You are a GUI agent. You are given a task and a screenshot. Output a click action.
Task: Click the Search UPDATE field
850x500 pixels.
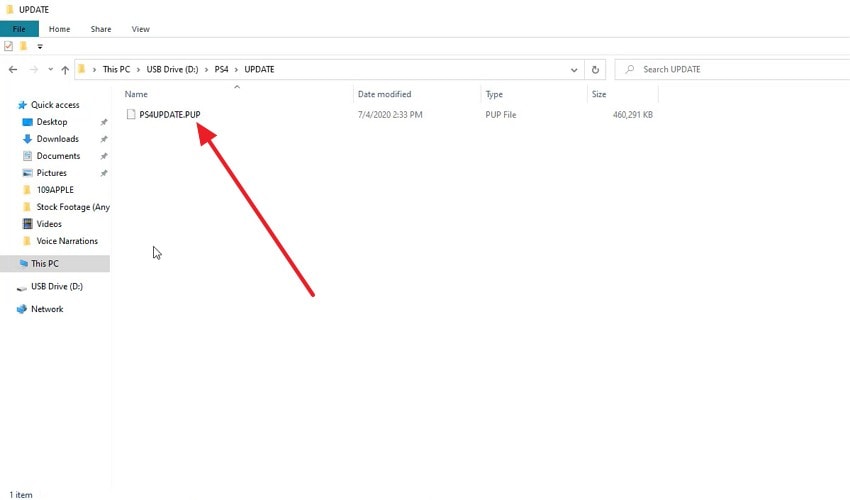tap(732, 69)
